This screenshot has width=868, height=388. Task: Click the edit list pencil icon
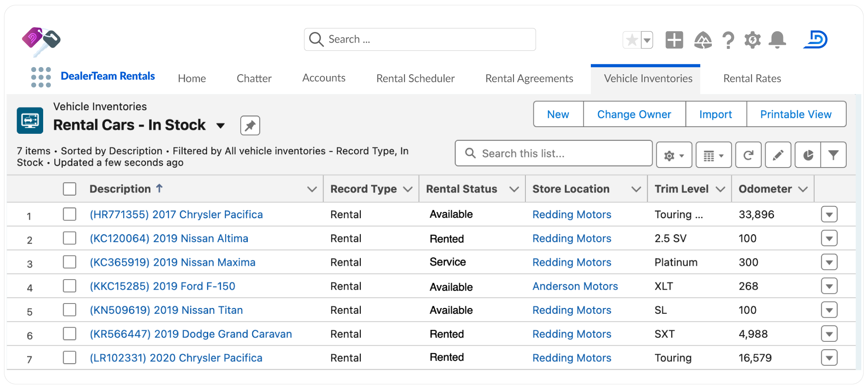coord(778,155)
